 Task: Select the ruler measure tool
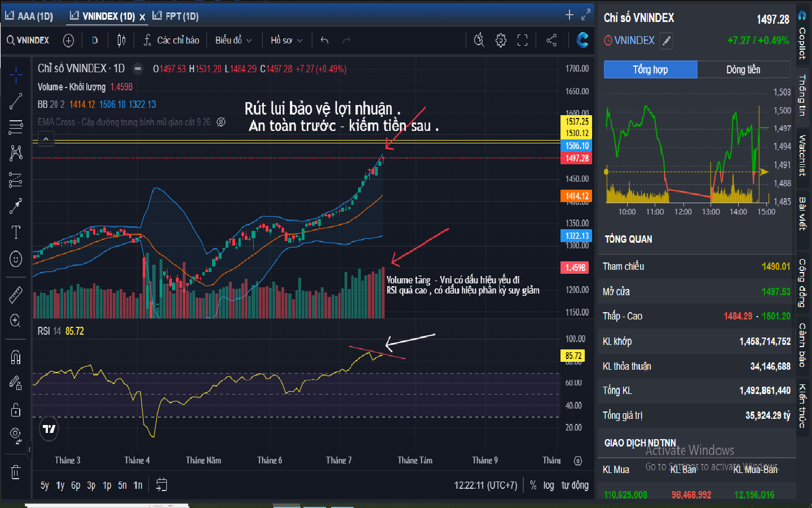tap(16, 295)
